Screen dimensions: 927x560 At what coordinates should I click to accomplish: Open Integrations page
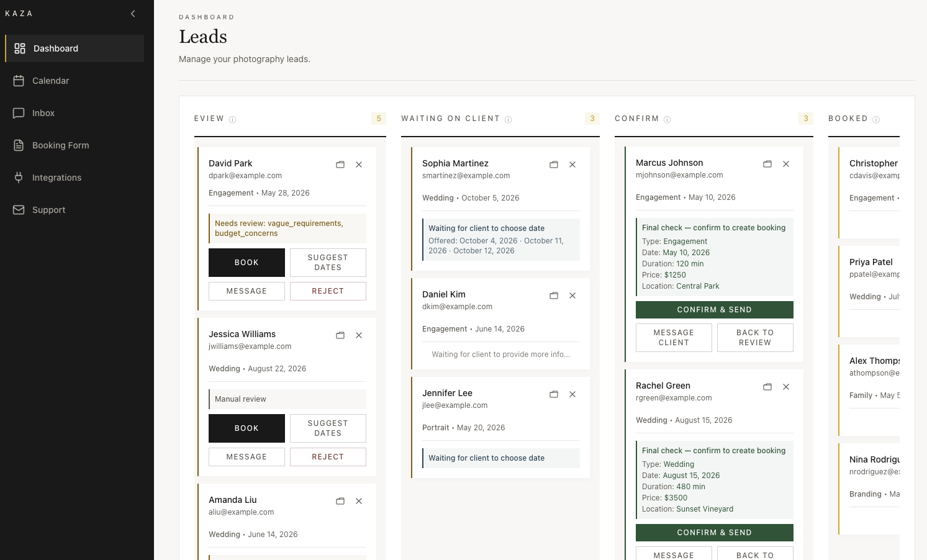[x=75, y=178]
